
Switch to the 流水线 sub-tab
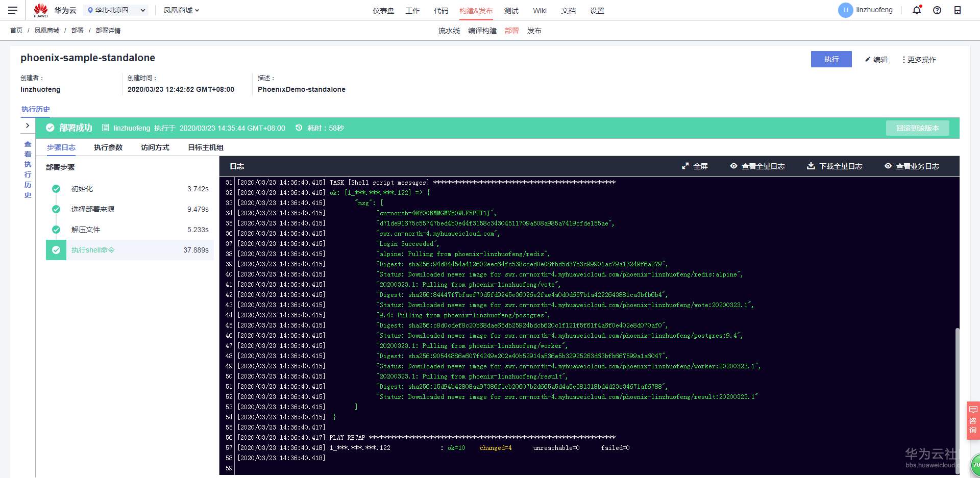449,31
